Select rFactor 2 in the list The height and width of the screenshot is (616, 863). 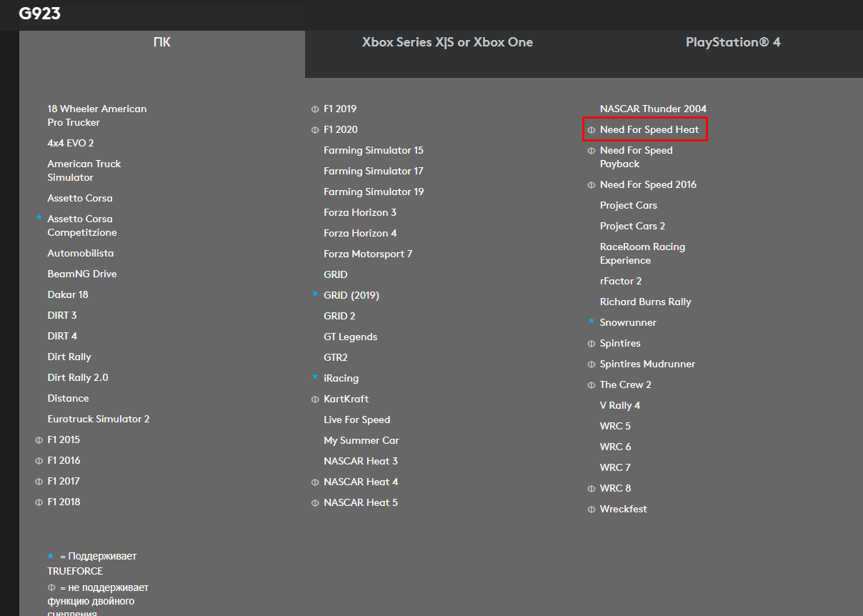pyautogui.click(x=621, y=281)
